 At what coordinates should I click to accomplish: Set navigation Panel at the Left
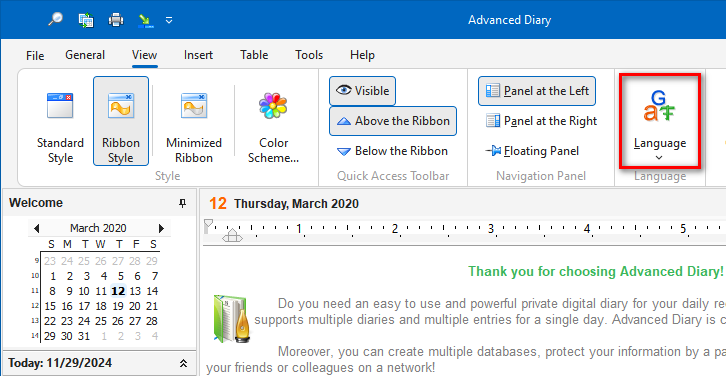[x=537, y=91]
